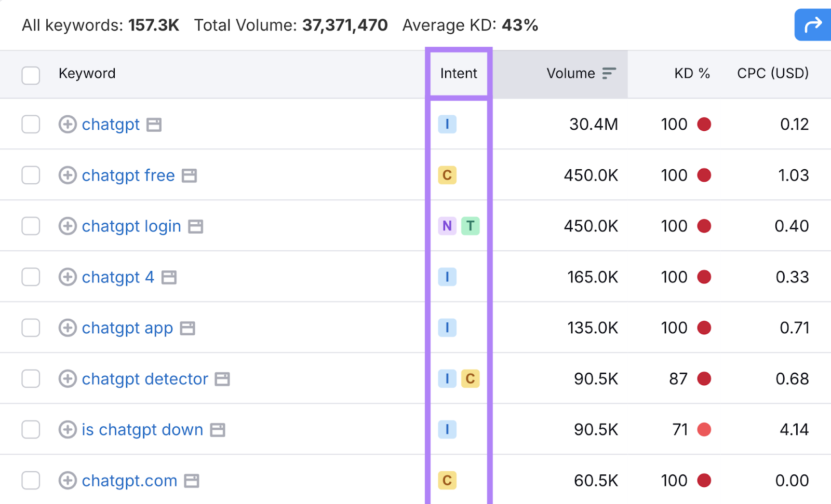This screenshot has height=504, width=831.
Task: Click the share/export arrow icon top right
Action: click(x=813, y=24)
